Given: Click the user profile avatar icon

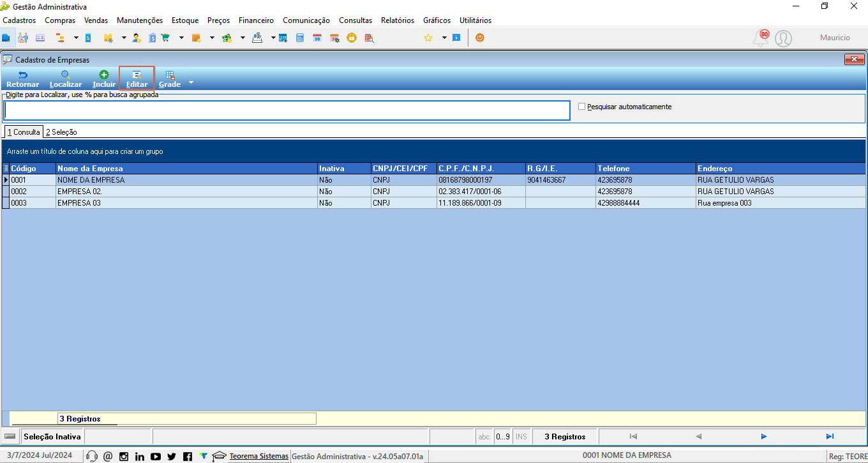Looking at the screenshot, I should coord(783,39).
